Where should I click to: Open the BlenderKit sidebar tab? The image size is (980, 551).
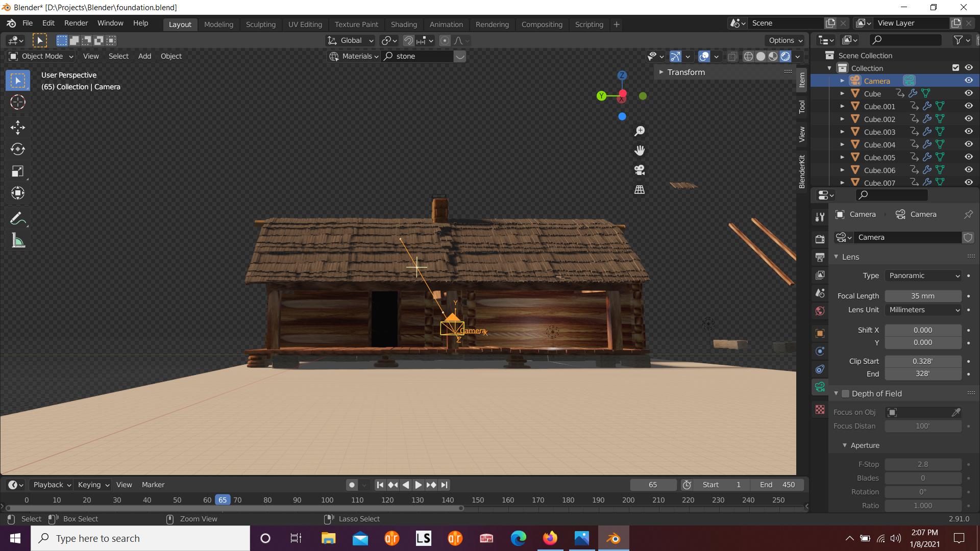(802, 171)
